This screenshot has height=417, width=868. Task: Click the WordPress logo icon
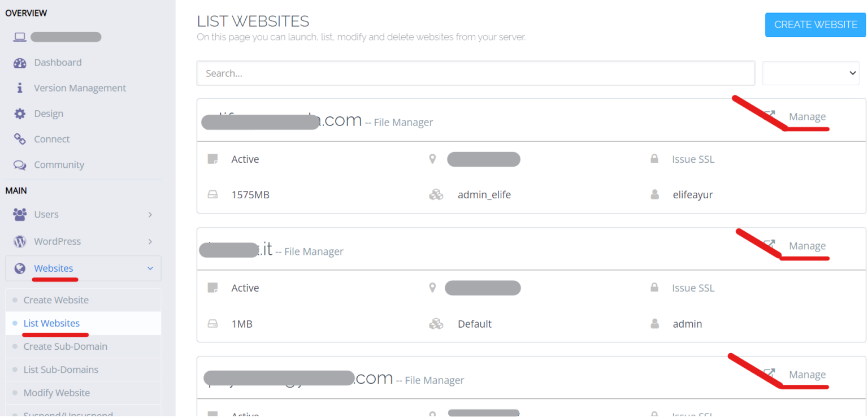click(x=20, y=241)
